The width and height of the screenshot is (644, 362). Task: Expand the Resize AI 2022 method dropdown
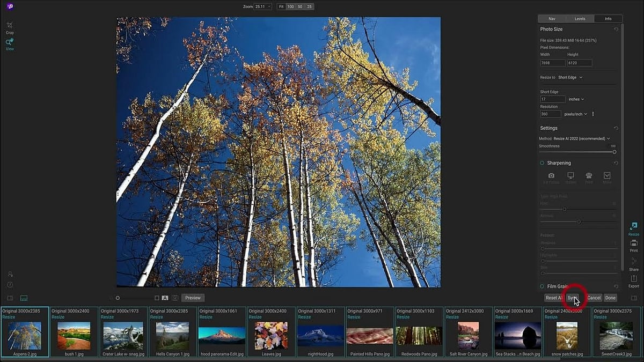tap(582, 139)
